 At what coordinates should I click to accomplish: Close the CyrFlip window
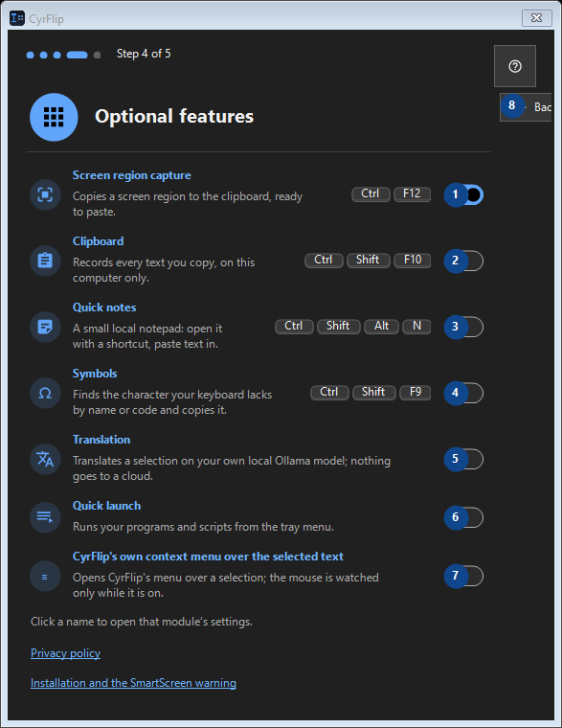[x=536, y=18]
